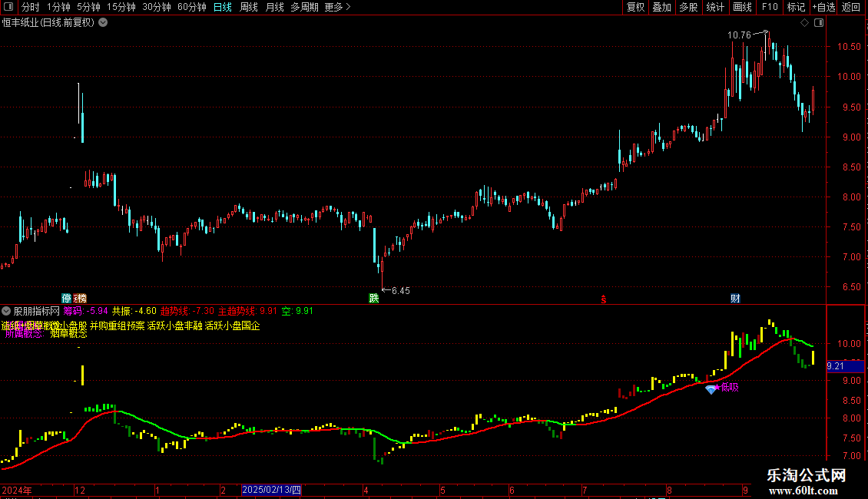Select the 30分钟 period
The height and width of the screenshot is (499, 868).
pyautogui.click(x=156, y=7)
